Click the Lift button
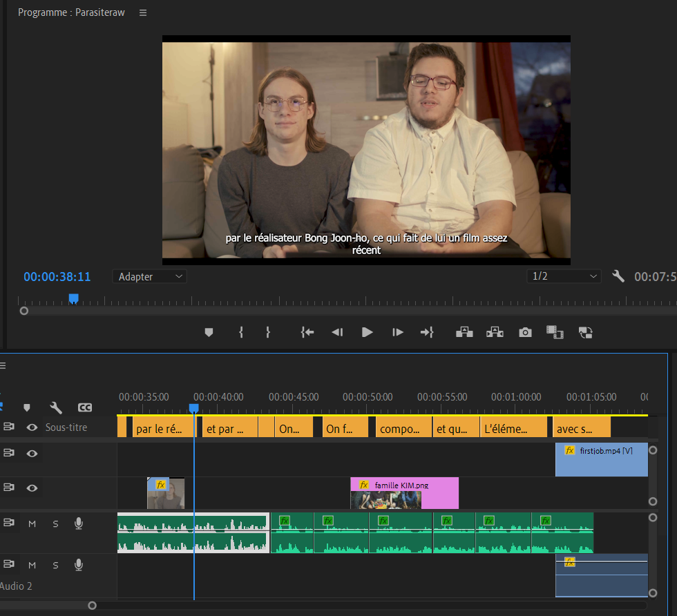 coord(464,332)
